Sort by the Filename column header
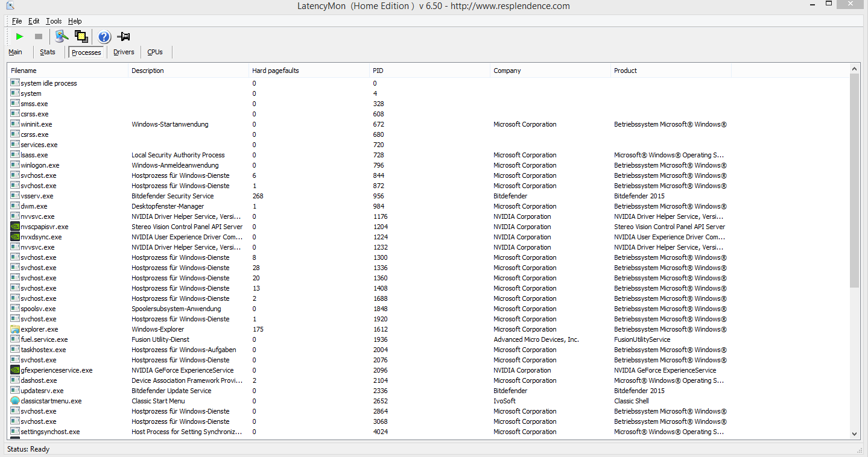868x457 pixels. coord(68,71)
